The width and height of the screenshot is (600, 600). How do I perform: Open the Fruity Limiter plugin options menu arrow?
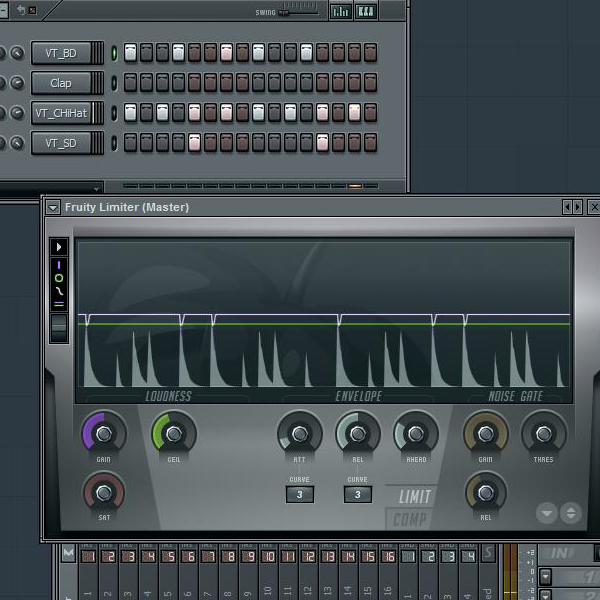tap(53, 208)
